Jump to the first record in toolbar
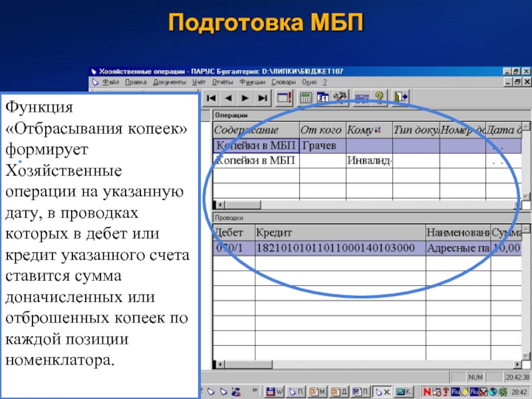 point(211,98)
